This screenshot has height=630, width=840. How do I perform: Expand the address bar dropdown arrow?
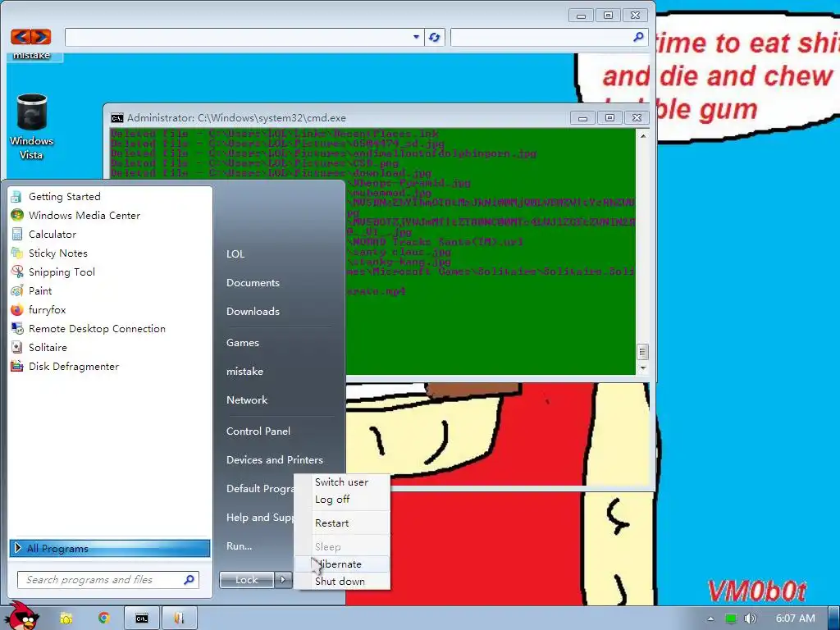click(416, 37)
